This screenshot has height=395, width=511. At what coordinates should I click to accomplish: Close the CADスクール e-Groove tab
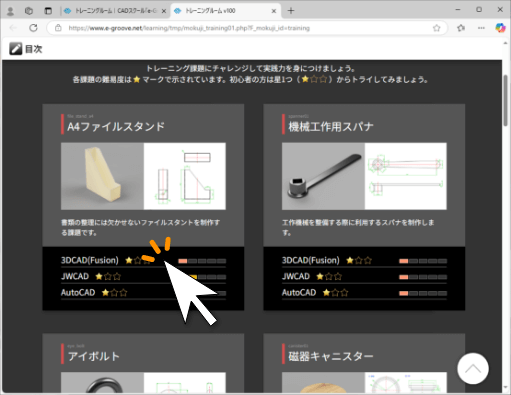coord(164,11)
